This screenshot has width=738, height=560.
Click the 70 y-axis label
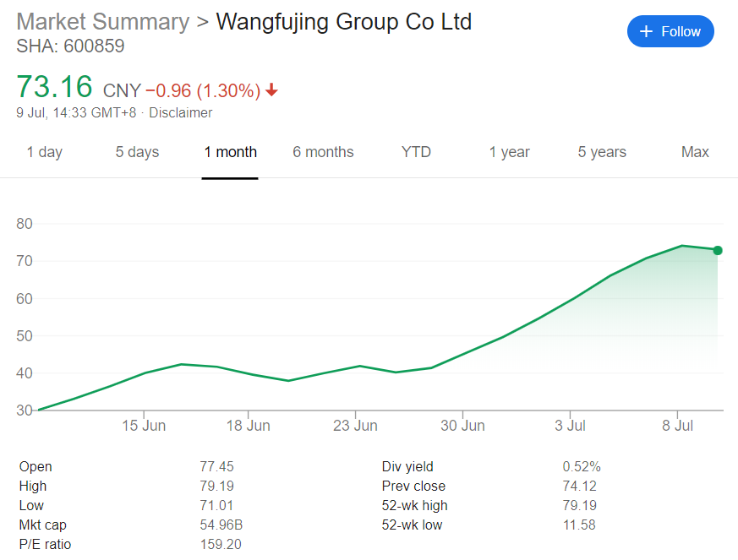click(x=25, y=261)
